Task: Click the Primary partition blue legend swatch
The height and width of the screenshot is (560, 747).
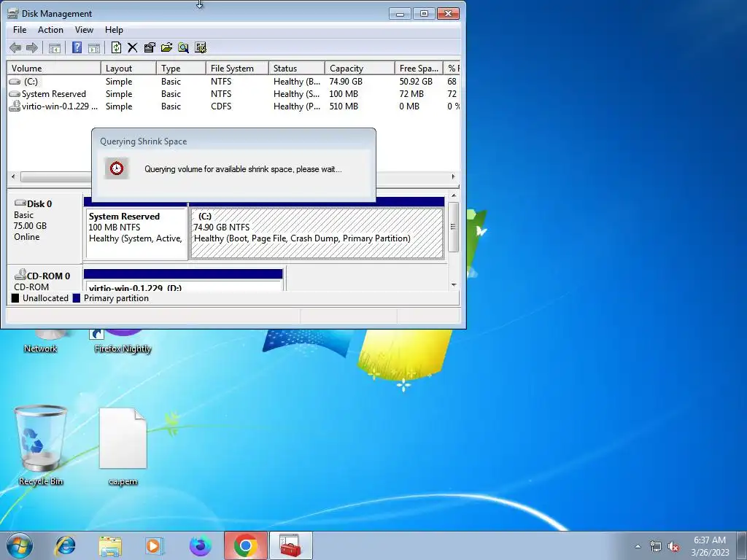Action: 76,298
